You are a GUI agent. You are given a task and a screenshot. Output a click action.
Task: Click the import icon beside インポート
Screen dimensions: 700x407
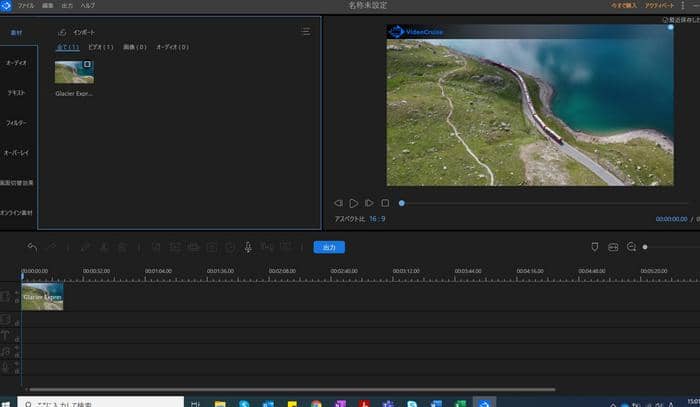(62, 32)
